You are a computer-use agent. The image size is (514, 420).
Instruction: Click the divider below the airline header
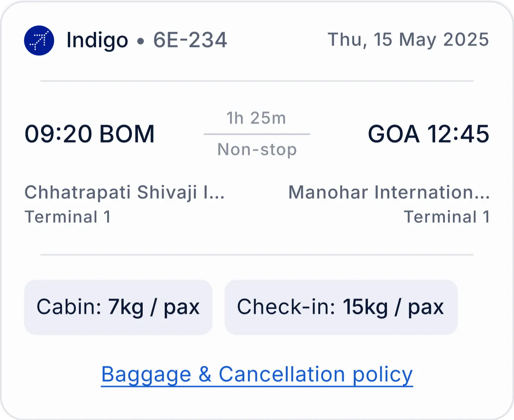257,81
